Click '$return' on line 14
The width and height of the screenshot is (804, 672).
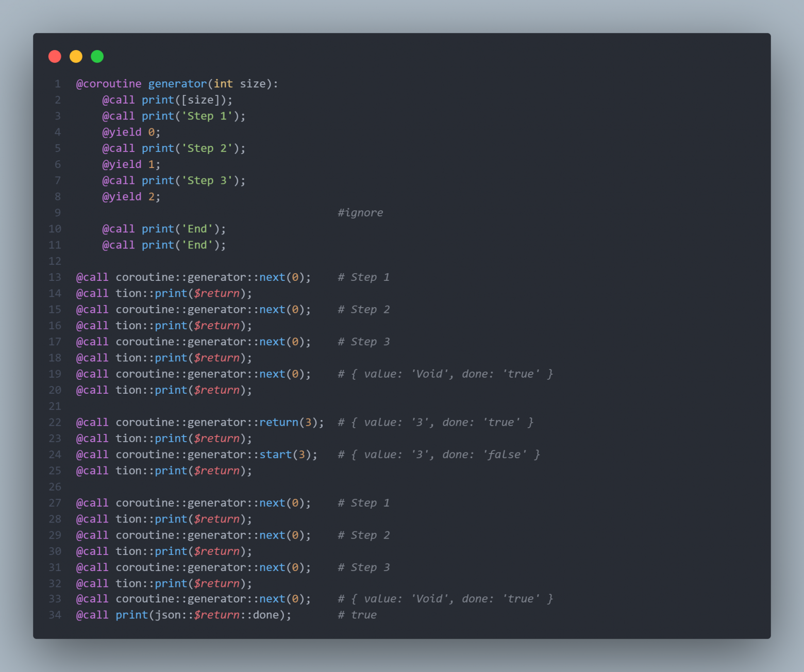[216, 293]
